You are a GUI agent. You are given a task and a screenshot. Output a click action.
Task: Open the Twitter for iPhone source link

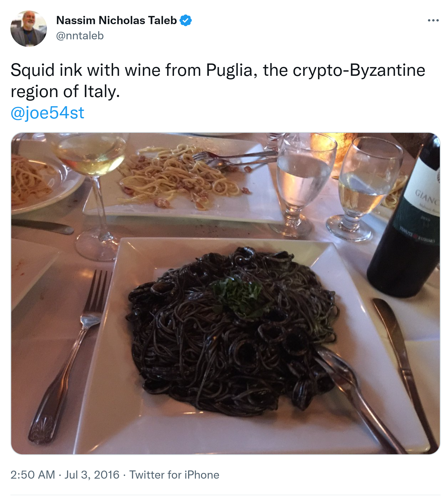174,475
